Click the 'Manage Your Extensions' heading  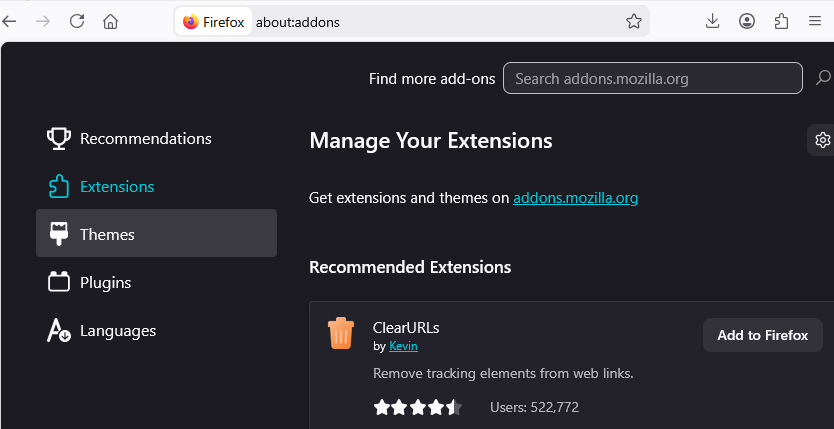click(431, 141)
